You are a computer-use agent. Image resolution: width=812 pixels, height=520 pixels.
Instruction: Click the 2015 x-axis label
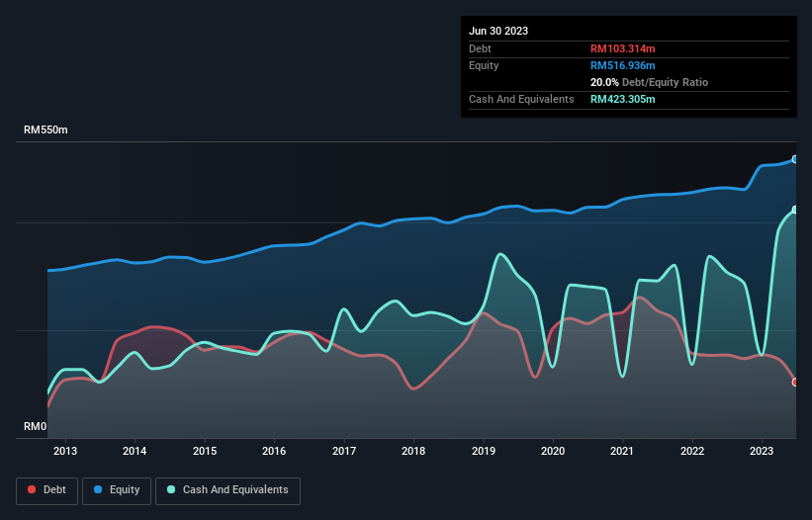coord(205,451)
